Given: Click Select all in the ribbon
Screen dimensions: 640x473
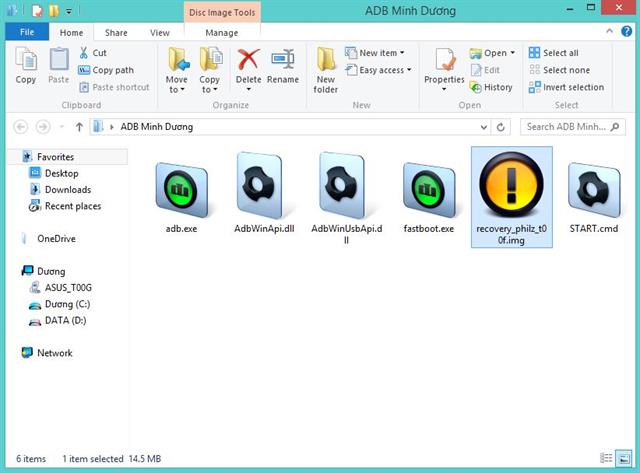Looking at the screenshot, I should [x=553, y=53].
